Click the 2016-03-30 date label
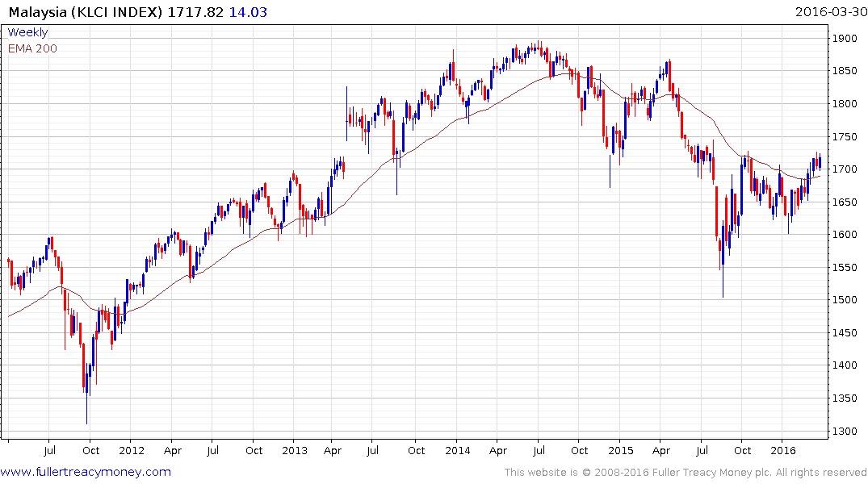Screen dimensions: 868x484 coord(831,12)
